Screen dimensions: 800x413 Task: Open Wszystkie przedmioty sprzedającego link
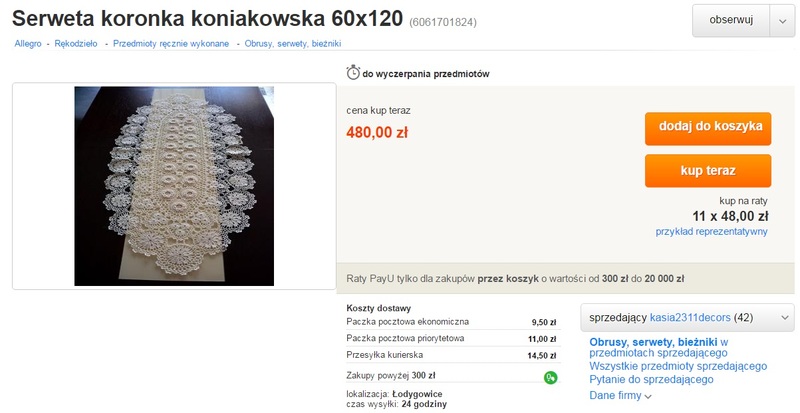[x=678, y=366]
